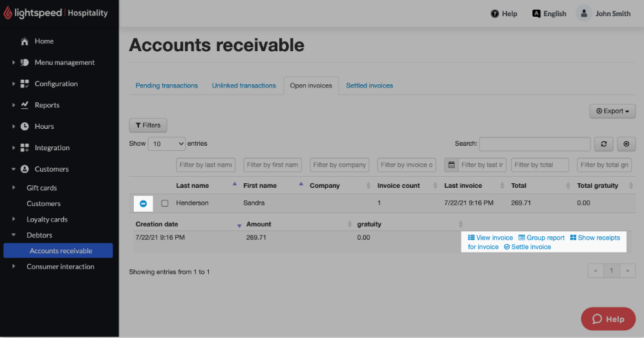
Task: Collapse the Debtors sidebar section
Action: 14,235
